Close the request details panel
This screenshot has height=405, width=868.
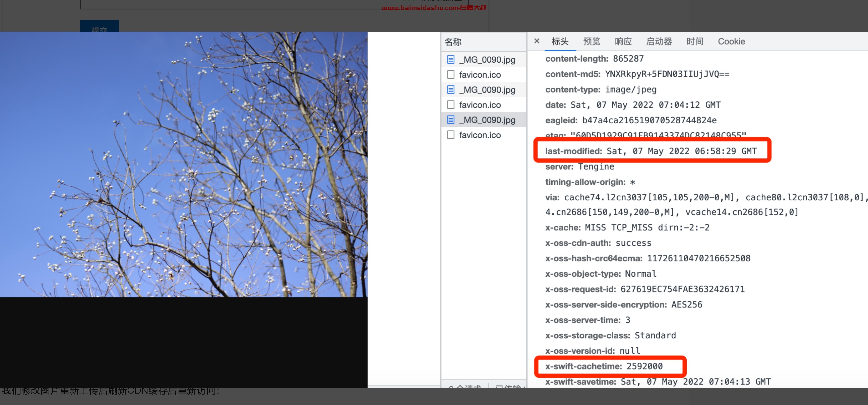tap(537, 41)
